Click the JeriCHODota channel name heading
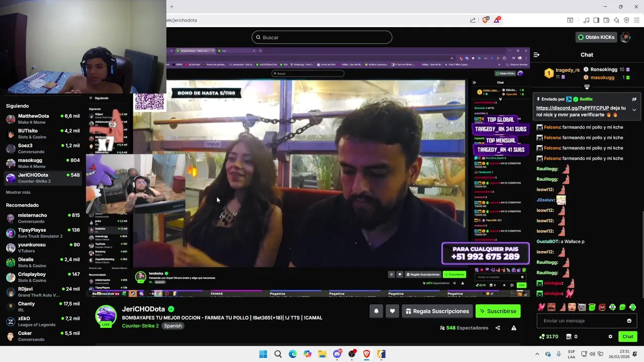644x362 pixels. pyautogui.click(x=143, y=309)
